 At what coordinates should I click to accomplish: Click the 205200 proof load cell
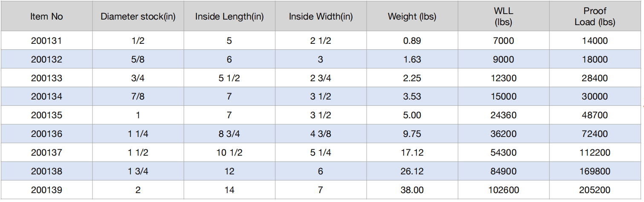pos(595,190)
